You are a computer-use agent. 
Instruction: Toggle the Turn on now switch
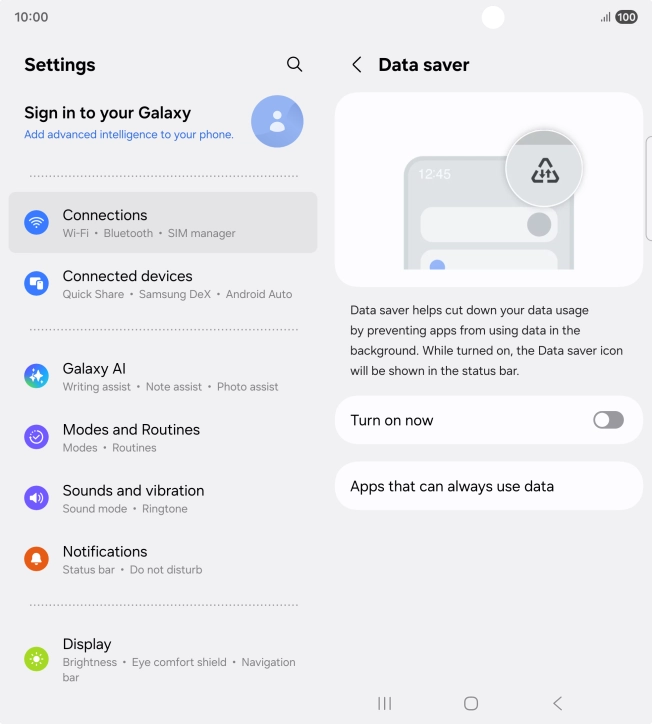tap(608, 420)
